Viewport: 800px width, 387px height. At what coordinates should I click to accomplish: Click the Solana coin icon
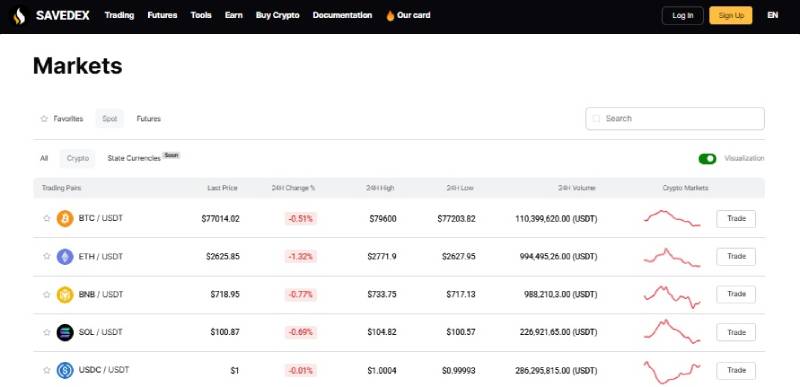[x=65, y=332]
